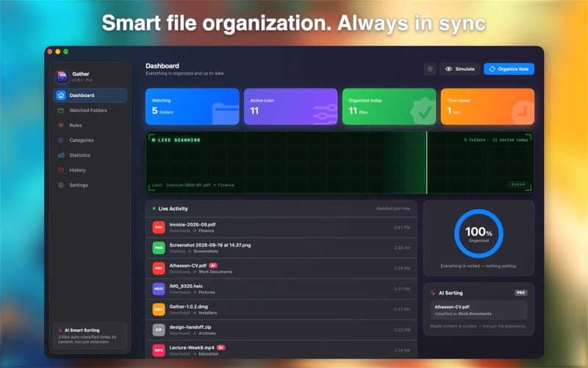Open the Alhasson-CV.pdf classification card
Screen dimensions: 588x368
(478, 310)
